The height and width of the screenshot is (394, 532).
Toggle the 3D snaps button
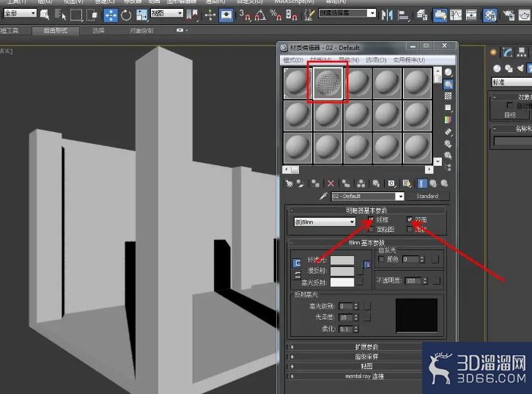[x=245, y=15]
